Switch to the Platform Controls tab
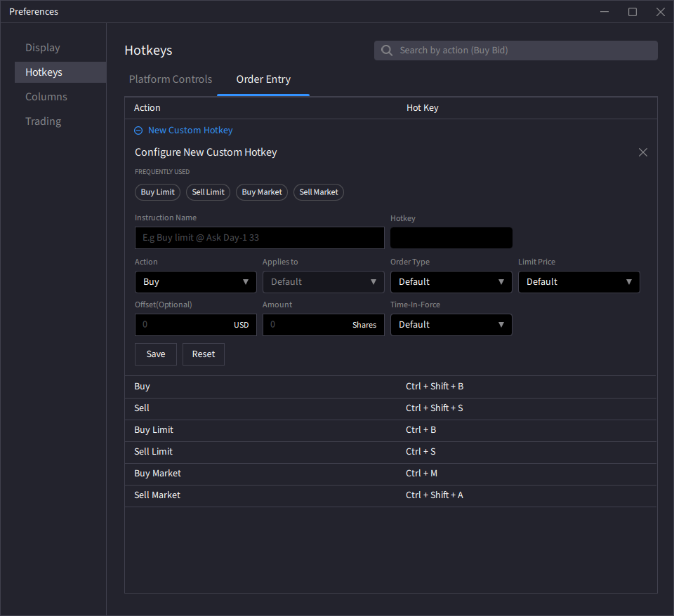674x616 pixels. point(170,79)
